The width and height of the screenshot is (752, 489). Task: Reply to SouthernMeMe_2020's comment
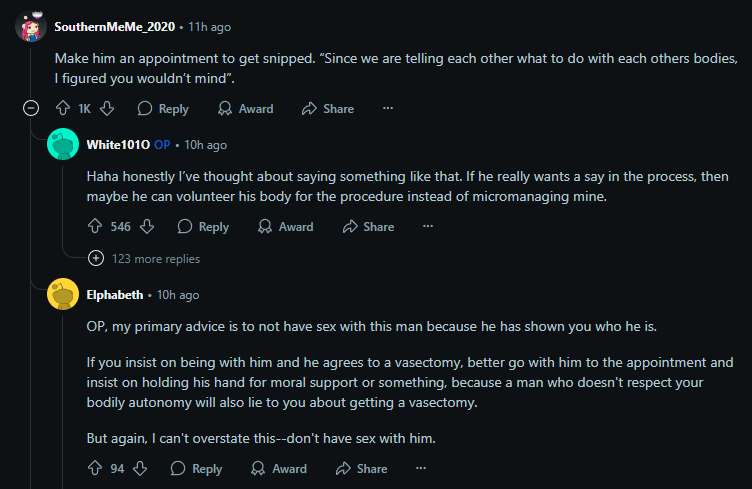click(x=162, y=108)
